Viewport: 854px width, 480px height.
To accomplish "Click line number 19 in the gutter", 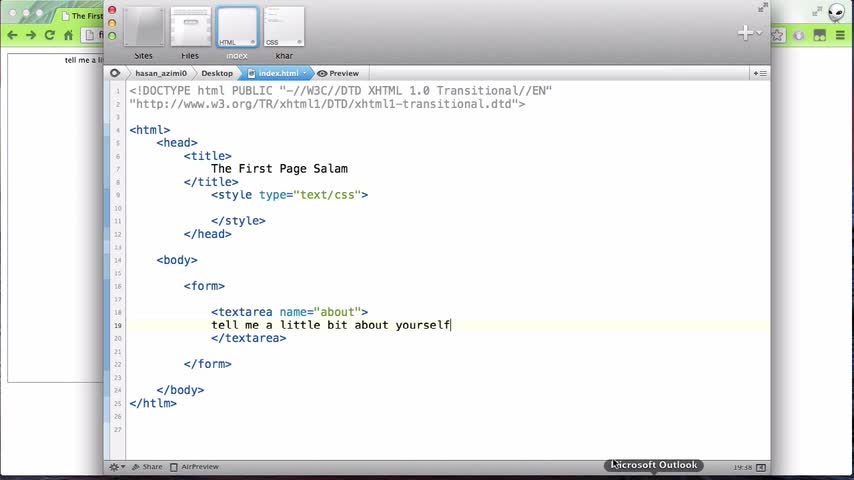I will [118, 325].
